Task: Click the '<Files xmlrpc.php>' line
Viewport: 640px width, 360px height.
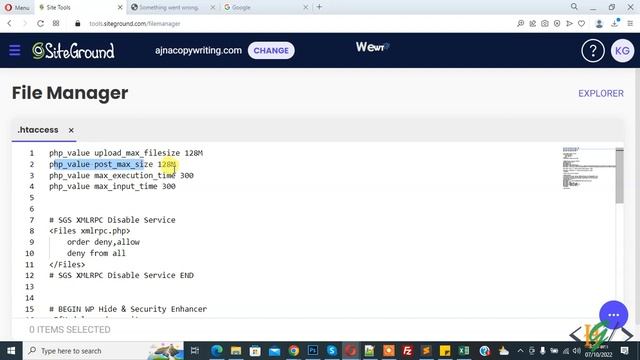Action: 89,231
